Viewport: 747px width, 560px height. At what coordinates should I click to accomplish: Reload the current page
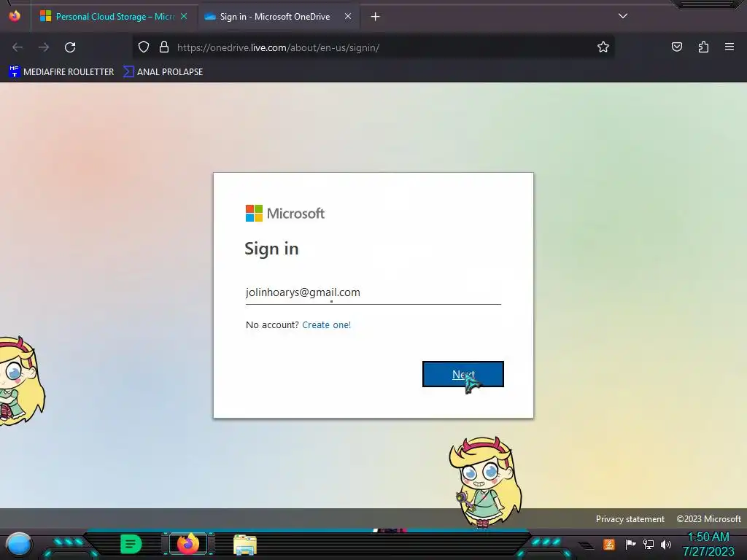70,47
